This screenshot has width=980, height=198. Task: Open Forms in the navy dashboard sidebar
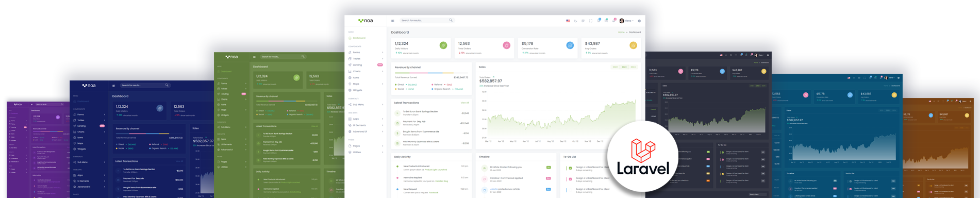pos(90,114)
